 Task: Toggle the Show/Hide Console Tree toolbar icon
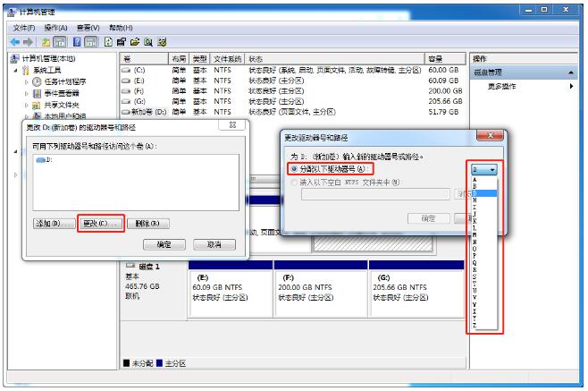[x=60, y=42]
